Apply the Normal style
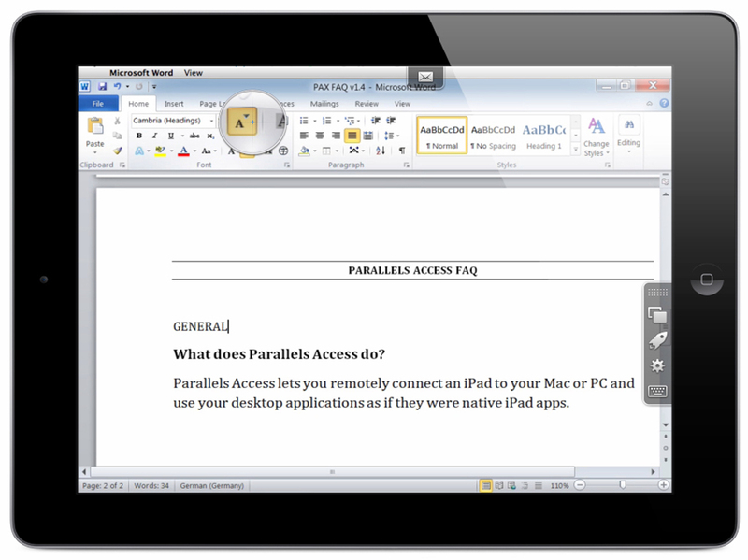Image resolution: width=748 pixels, height=560 pixels. pos(441,136)
